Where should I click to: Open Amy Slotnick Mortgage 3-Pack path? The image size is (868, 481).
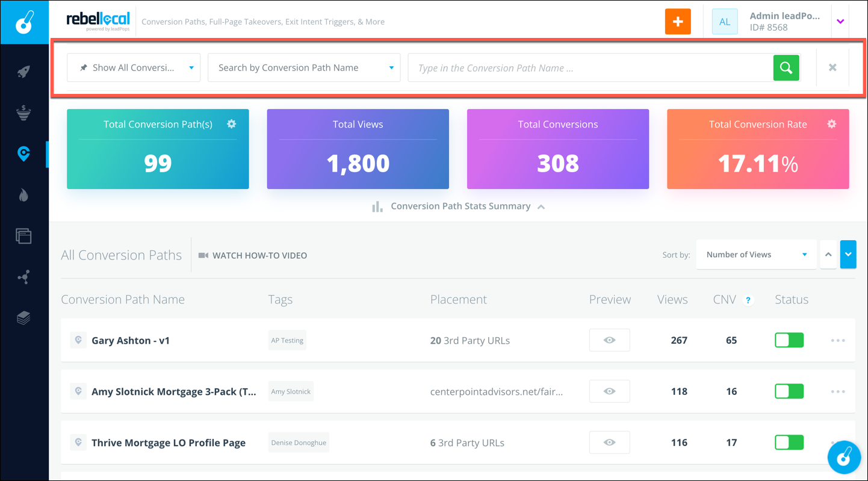(x=174, y=391)
